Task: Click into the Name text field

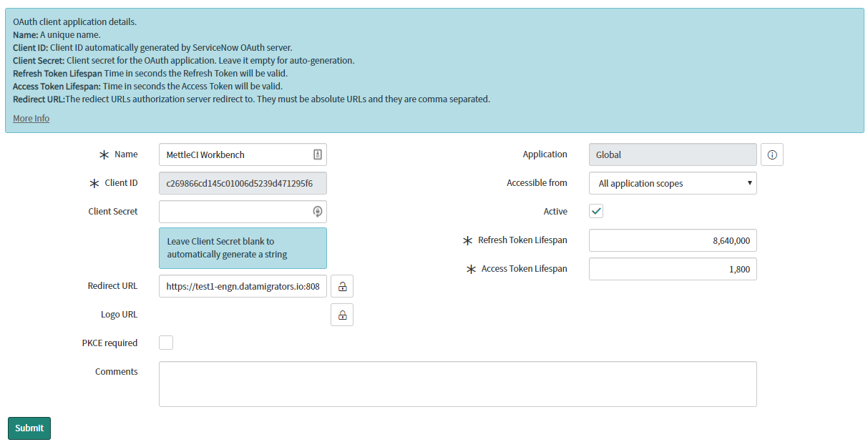Action: [236, 154]
